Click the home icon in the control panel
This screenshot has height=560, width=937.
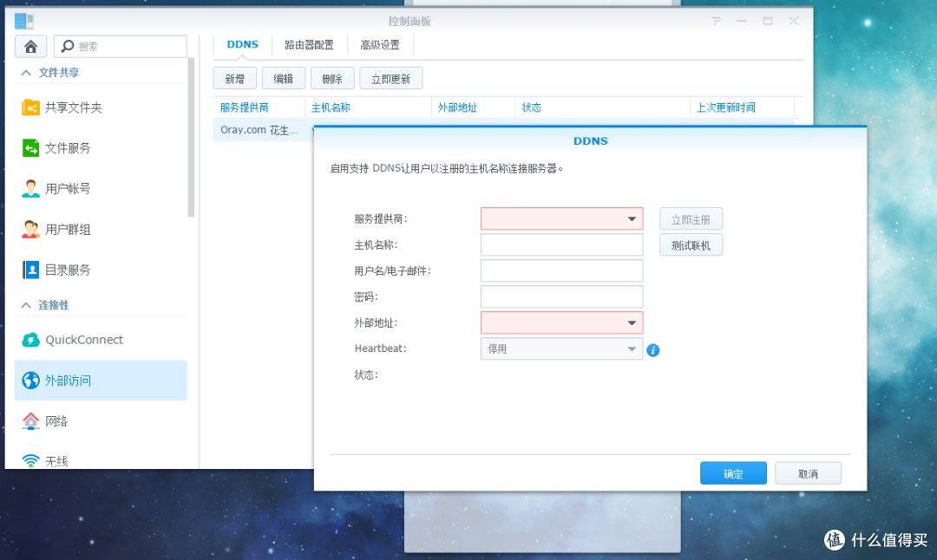pyautogui.click(x=30, y=46)
